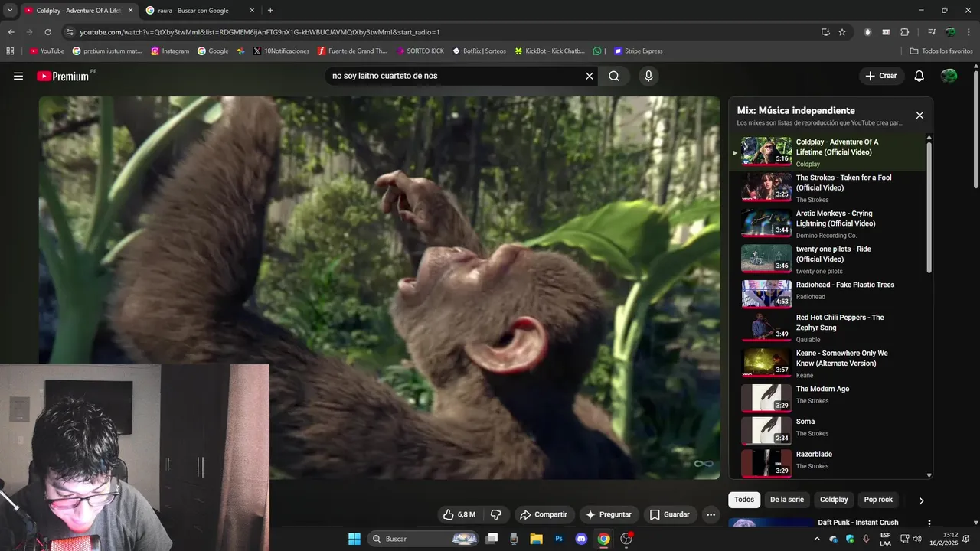Screen dimensions: 980x551
Task: Click the Chrome address bar URL
Action: (260, 32)
